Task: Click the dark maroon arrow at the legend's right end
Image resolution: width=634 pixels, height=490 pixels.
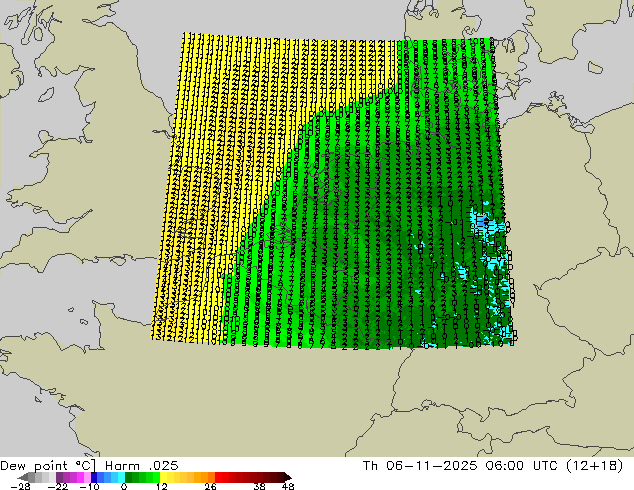Action: [x=288, y=477]
